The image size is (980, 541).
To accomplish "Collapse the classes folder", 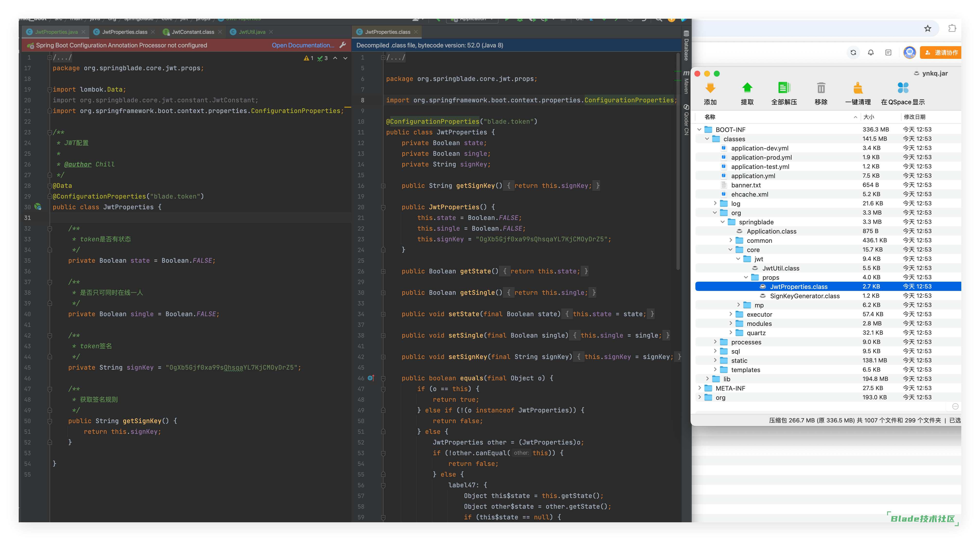I will click(x=707, y=139).
